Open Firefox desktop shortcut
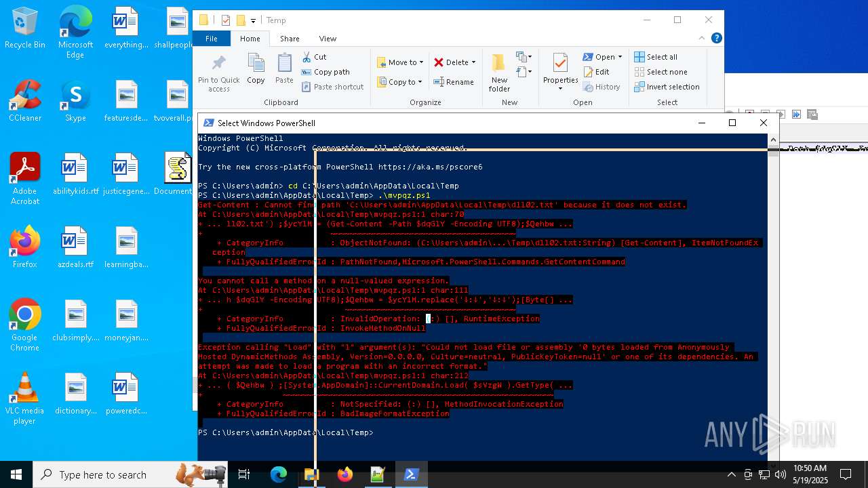The image size is (868, 488). point(25,247)
